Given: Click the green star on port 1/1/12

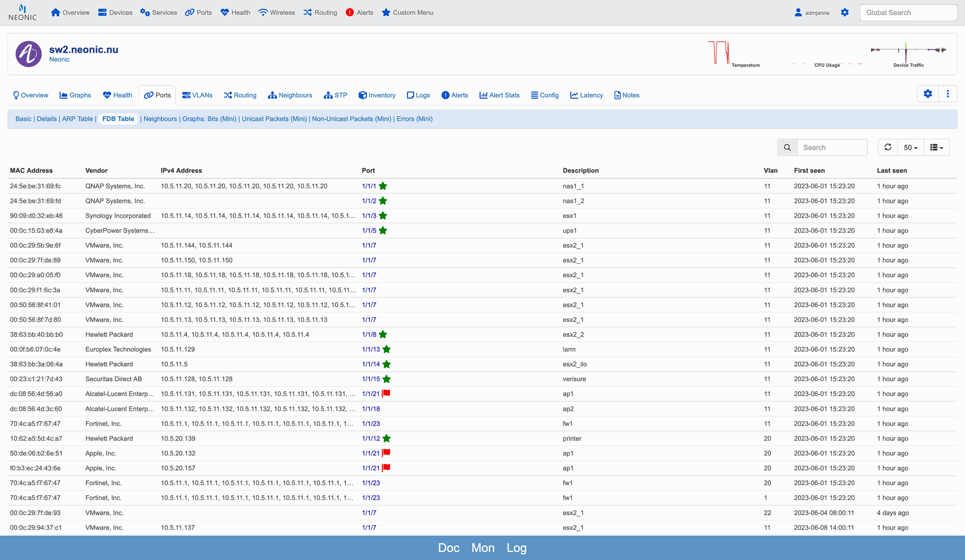Looking at the screenshot, I should [387, 438].
